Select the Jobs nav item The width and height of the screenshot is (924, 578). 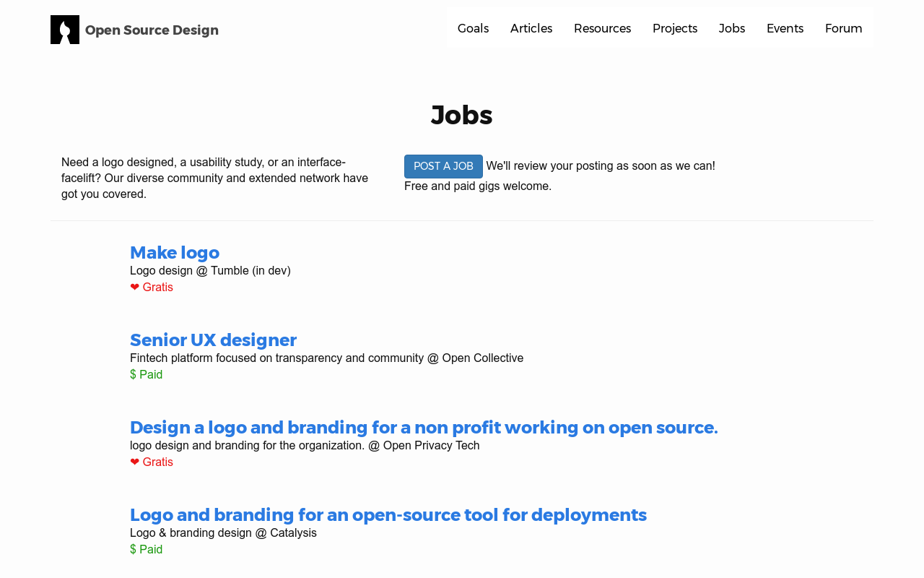coord(732,28)
